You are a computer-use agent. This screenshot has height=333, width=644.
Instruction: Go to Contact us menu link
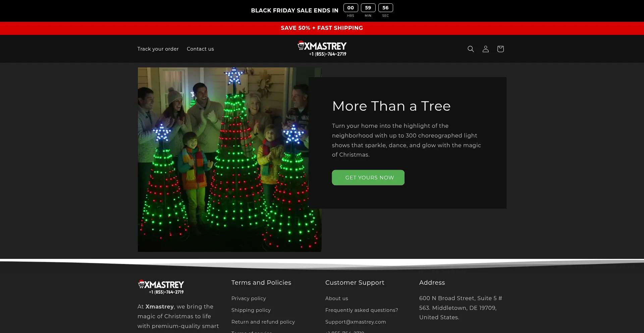[200, 49]
